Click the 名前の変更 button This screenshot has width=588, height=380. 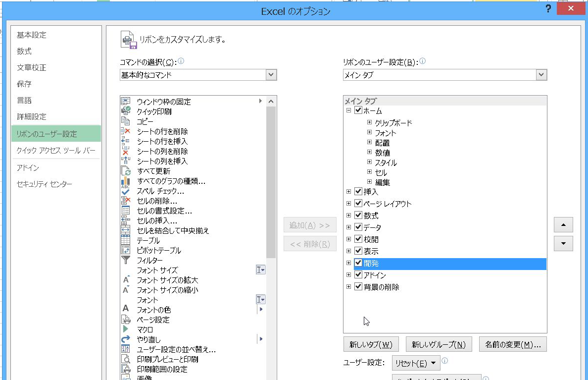tap(513, 344)
